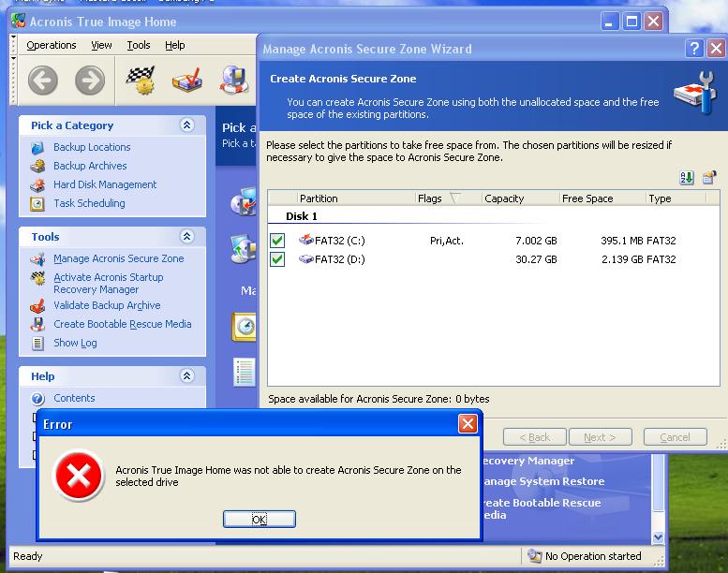The height and width of the screenshot is (573, 728).
Task: Collapse the Tools panel
Action: (x=187, y=237)
